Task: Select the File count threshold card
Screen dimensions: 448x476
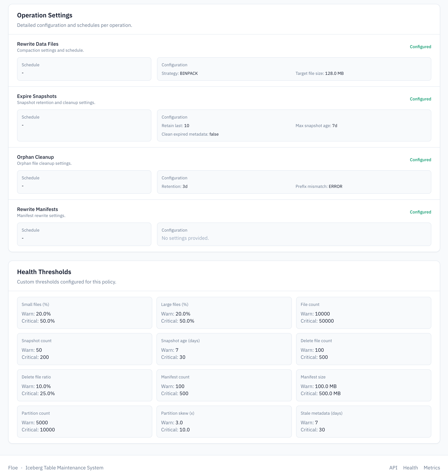Action: tap(363, 313)
